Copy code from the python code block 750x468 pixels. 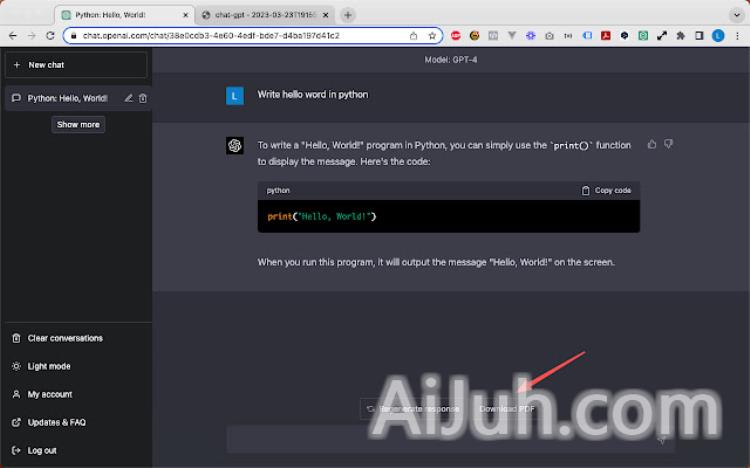point(606,190)
